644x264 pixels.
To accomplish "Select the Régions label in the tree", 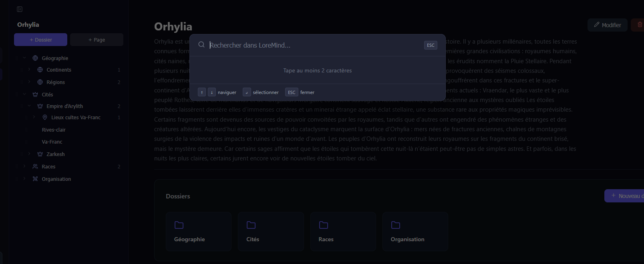I will click(56, 82).
